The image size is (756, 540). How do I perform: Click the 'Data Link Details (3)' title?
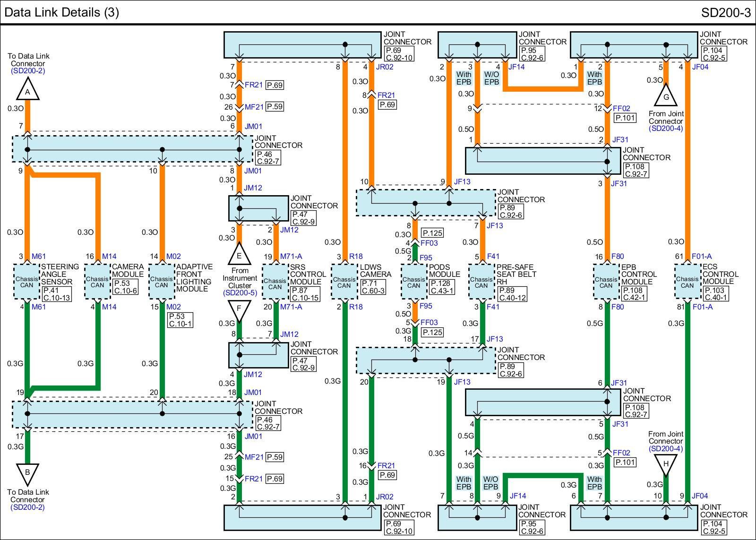[61, 12]
